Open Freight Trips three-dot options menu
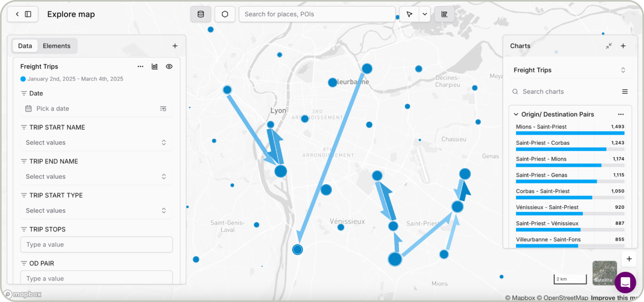 point(141,66)
